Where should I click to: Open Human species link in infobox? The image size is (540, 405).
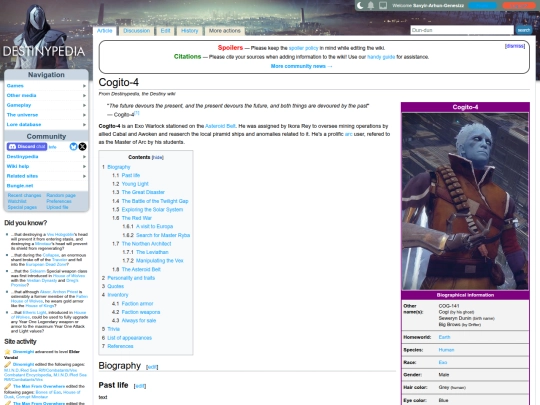tap(446, 350)
